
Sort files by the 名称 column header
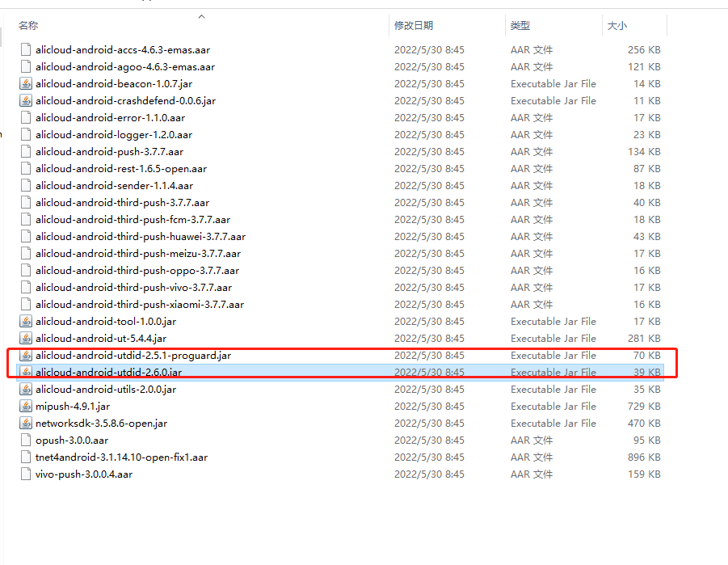click(x=28, y=26)
